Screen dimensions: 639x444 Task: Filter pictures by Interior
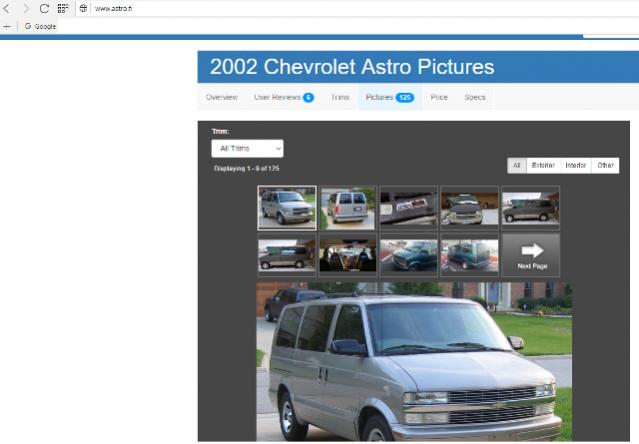575,165
